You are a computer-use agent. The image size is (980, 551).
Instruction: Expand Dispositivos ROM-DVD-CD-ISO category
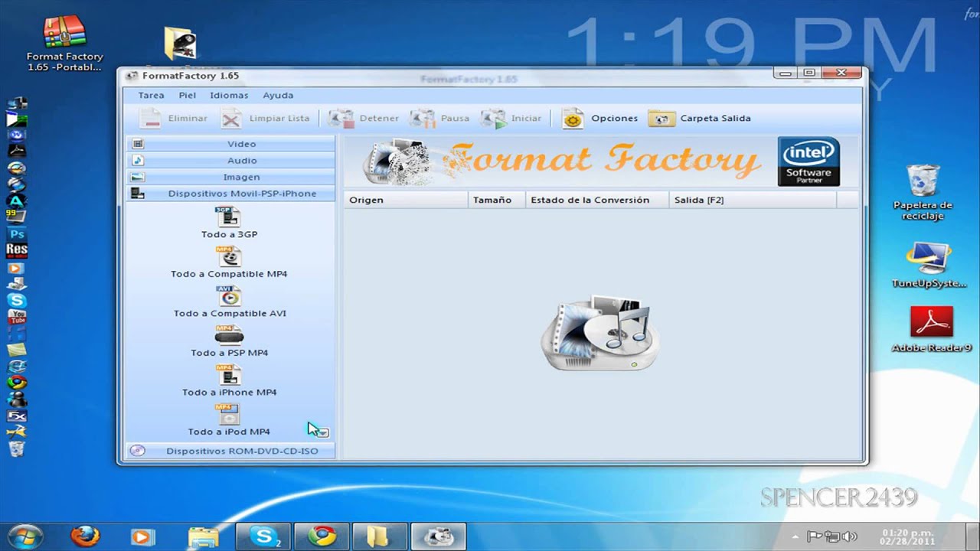[x=230, y=451]
